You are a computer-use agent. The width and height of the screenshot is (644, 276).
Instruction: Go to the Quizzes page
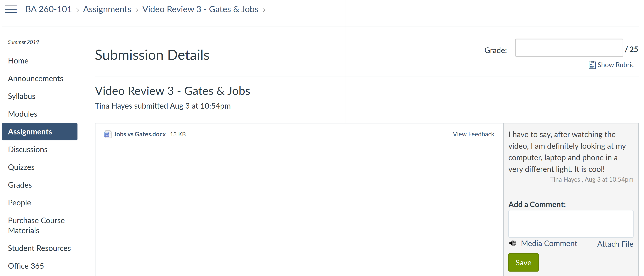(x=21, y=167)
